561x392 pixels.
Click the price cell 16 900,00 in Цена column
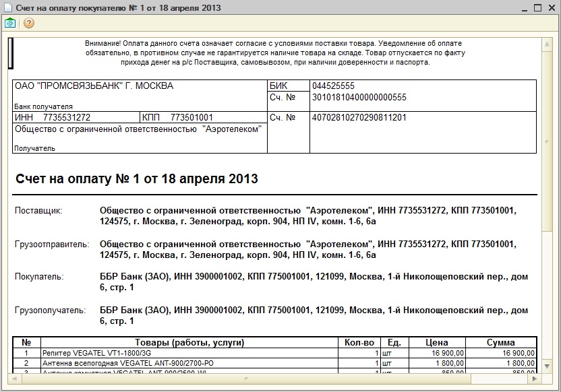pyautogui.click(x=437, y=353)
